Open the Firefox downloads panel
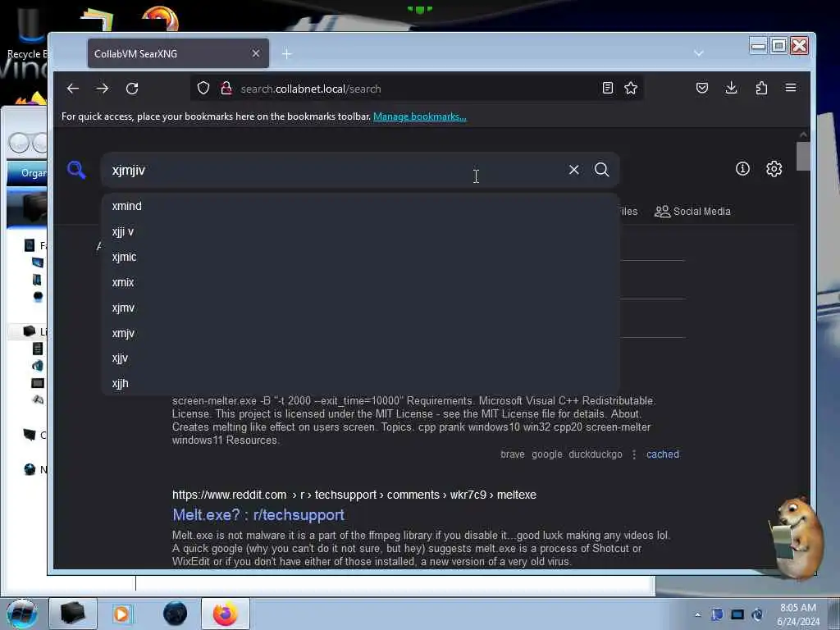The height and width of the screenshot is (630, 840). tap(731, 88)
